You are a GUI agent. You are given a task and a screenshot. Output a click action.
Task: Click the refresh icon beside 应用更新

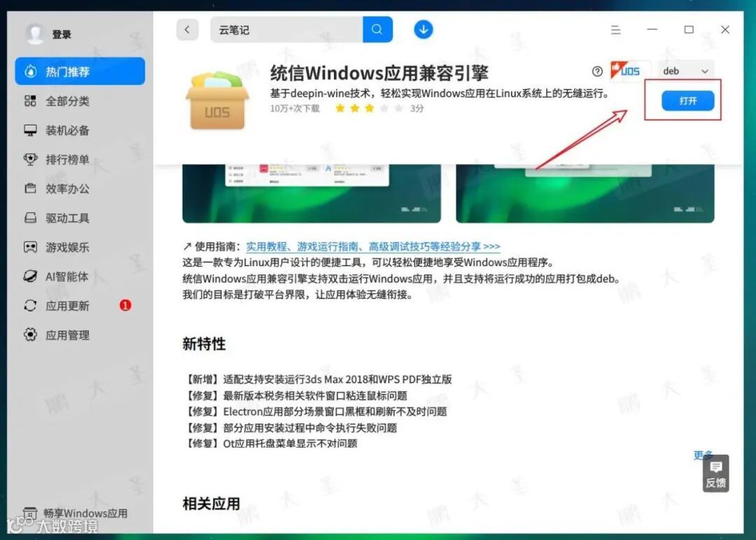click(x=30, y=305)
